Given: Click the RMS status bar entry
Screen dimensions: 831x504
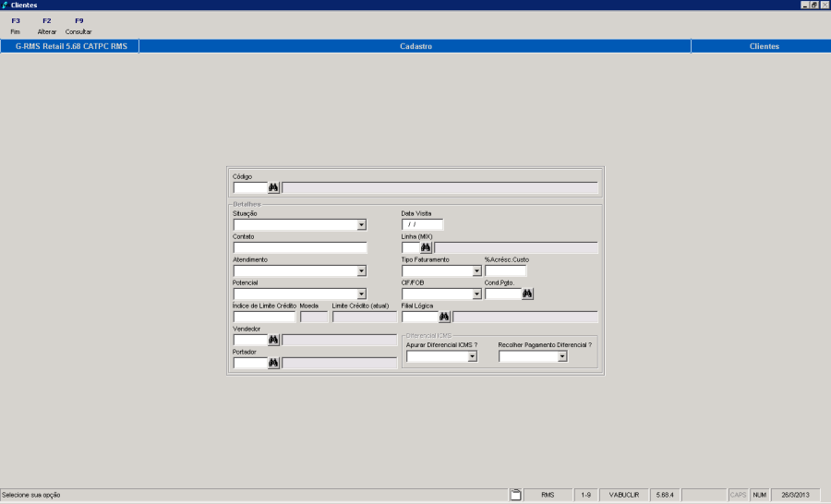Looking at the screenshot, I should tap(548, 495).
